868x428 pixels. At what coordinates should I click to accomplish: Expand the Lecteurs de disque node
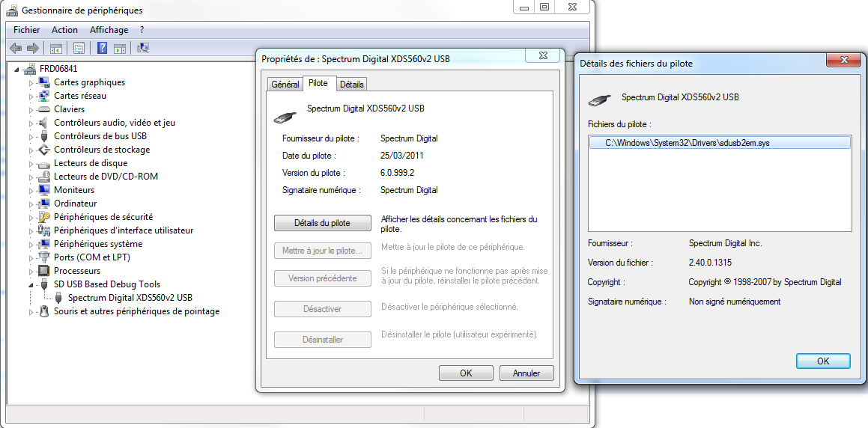[31, 163]
